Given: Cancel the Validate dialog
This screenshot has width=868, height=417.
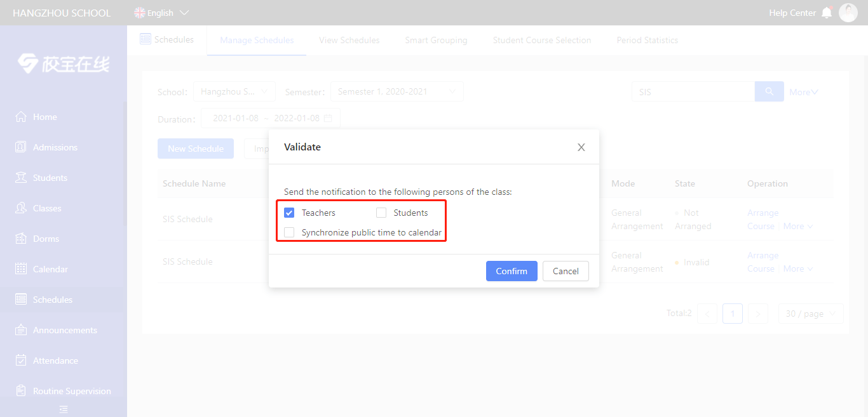Looking at the screenshot, I should click(566, 271).
